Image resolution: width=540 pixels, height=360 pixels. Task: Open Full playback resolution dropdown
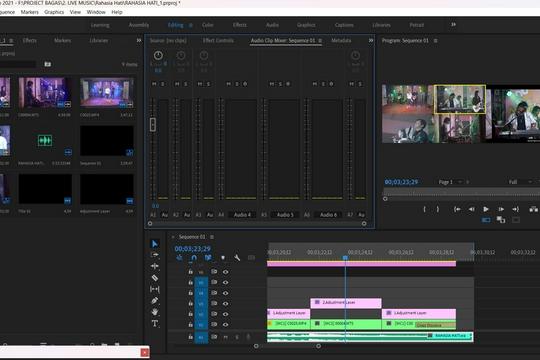(x=520, y=182)
